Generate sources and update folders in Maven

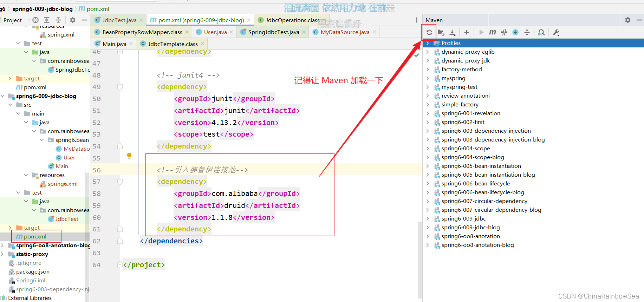pos(441,32)
